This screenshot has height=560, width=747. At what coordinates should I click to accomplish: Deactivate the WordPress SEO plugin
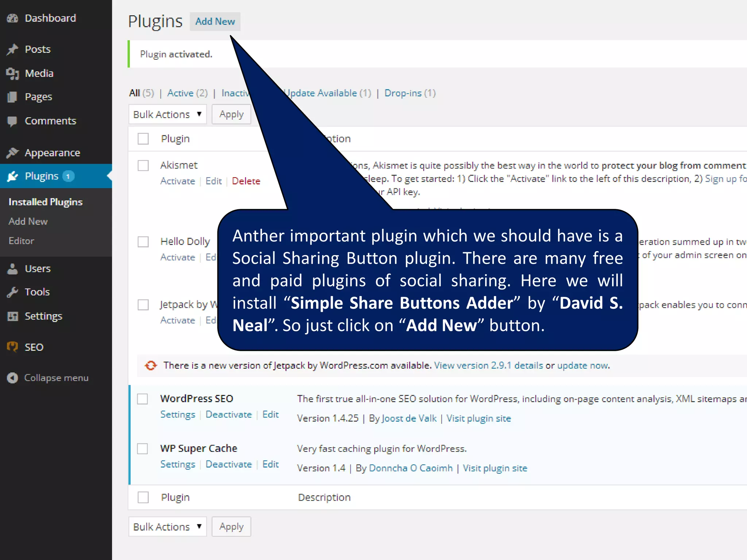229,415
